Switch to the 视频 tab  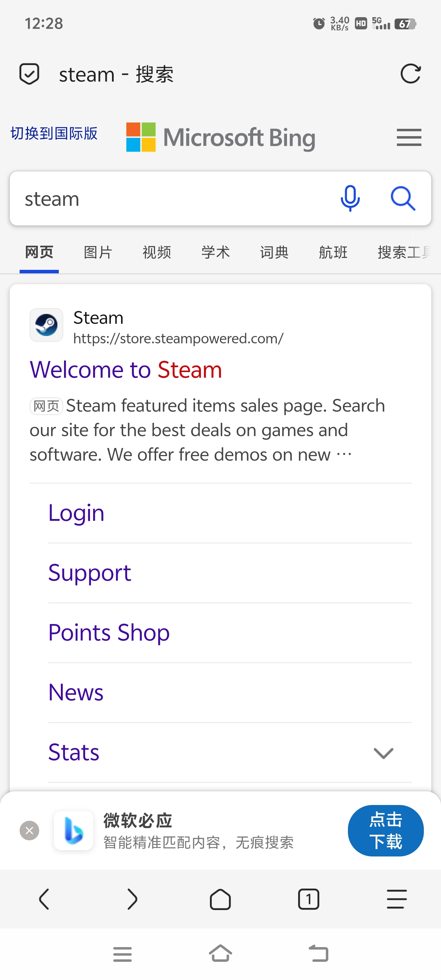[157, 252]
